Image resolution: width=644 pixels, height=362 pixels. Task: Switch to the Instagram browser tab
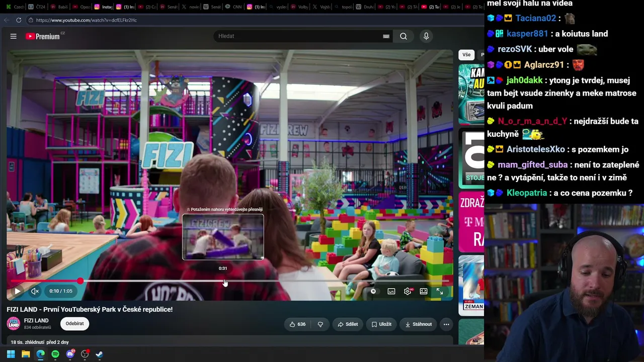coord(103,7)
